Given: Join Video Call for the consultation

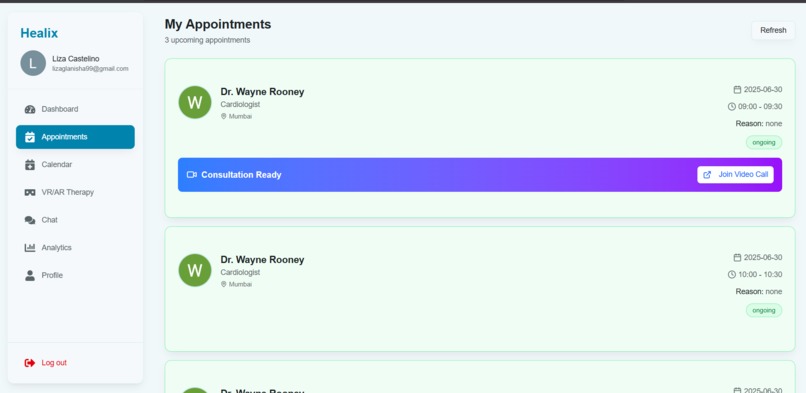Looking at the screenshot, I should (x=735, y=175).
